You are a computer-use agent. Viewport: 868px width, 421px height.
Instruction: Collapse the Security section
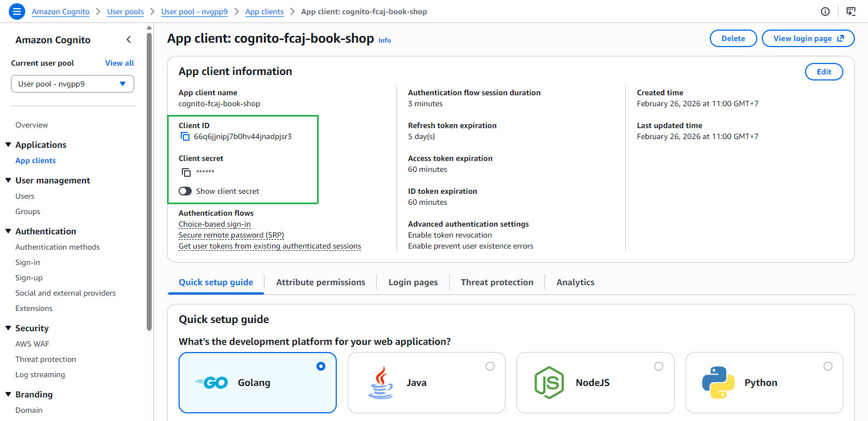[8, 328]
